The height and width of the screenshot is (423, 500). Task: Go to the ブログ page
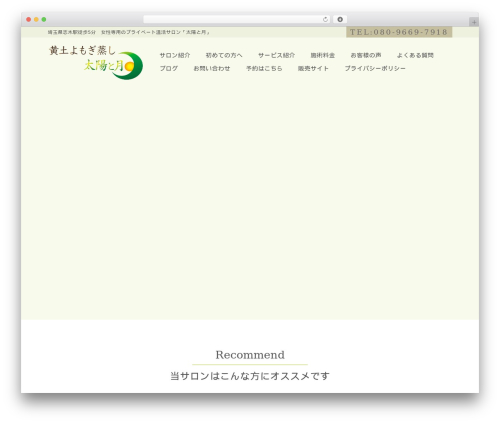click(169, 68)
